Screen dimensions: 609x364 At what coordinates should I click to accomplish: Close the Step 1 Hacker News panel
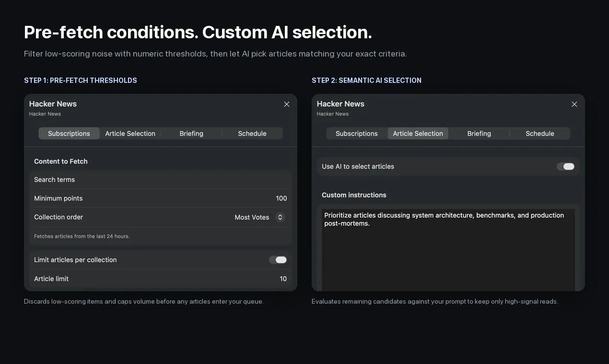coord(287,104)
